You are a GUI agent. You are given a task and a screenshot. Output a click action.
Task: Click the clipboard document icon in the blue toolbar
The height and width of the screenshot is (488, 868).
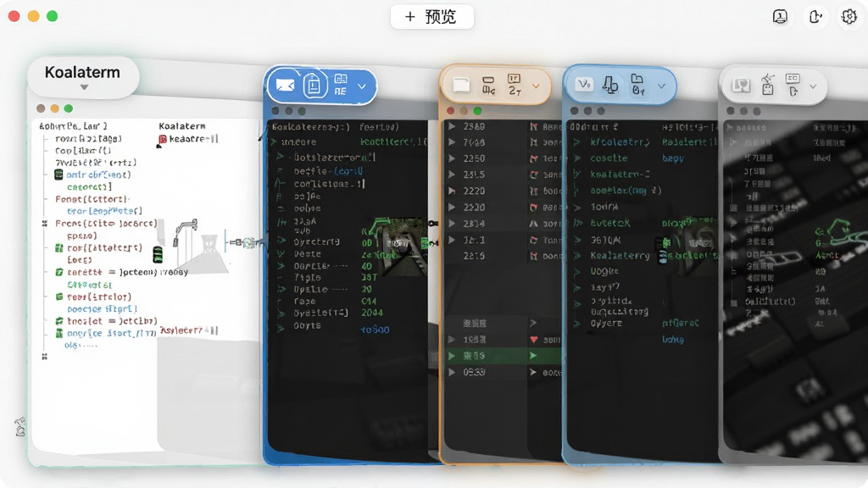coord(314,86)
